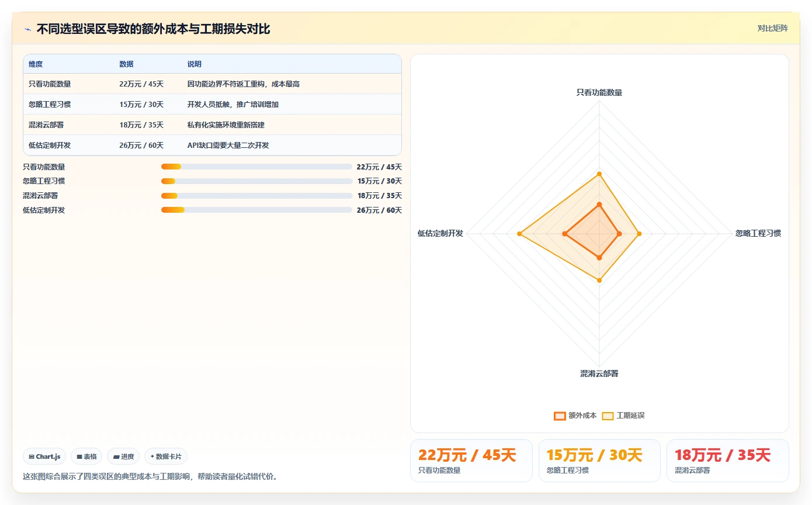
Task: Click table value 18万元 / 35天
Action: tap(141, 125)
